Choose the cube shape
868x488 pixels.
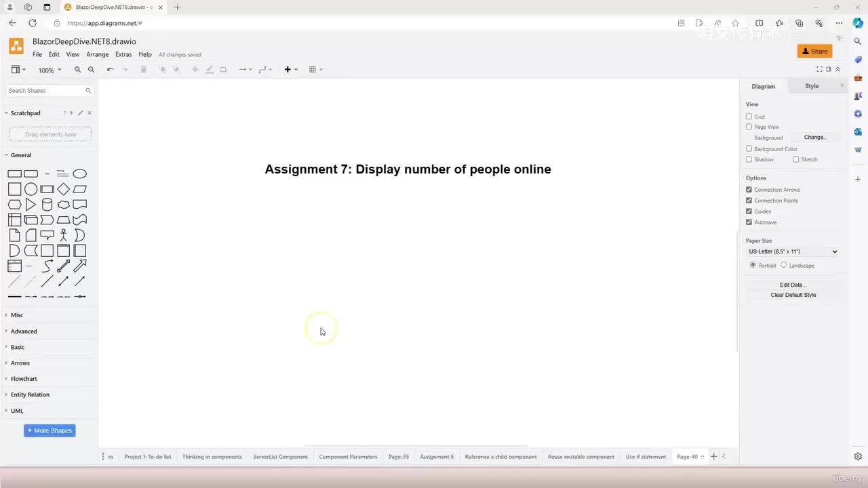coord(31,220)
